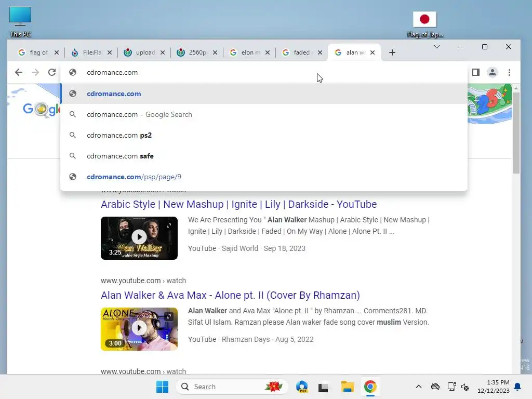The height and width of the screenshot is (399, 532).
Task: Open the clock showing 1:35 PM
Action: [x=494, y=387]
